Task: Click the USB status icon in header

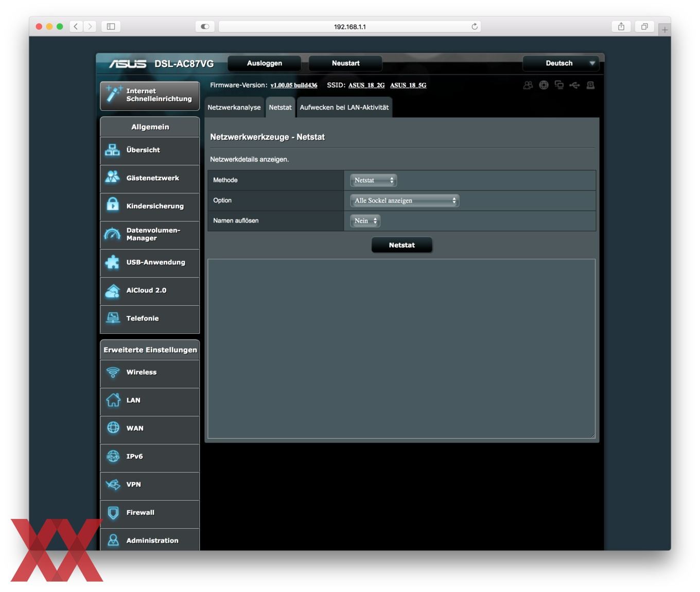Action: pos(574,85)
